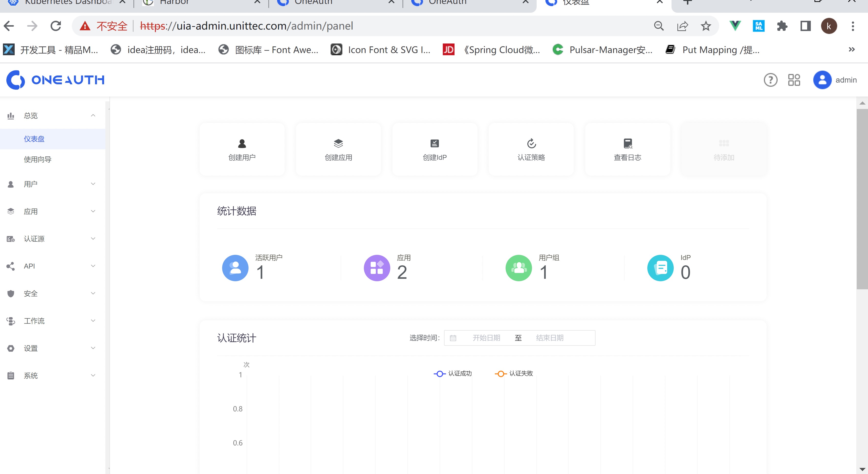Click the 用户组 green circle icon
Image resolution: width=868 pixels, height=474 pixels.
[x=519, y=268]
